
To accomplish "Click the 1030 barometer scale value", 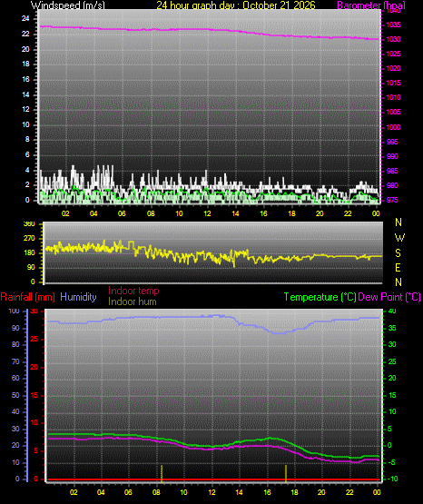I will click(x=393, y=39).
